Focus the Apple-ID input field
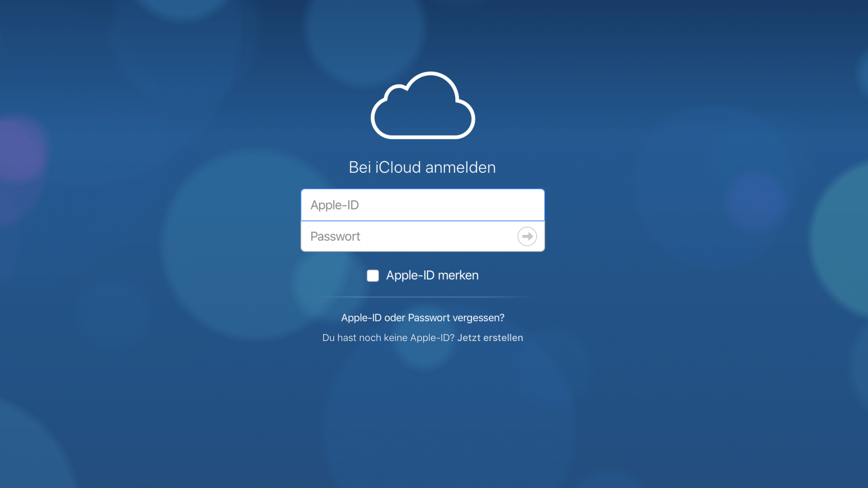Viewport: 868px width, 488px height. 423,205
